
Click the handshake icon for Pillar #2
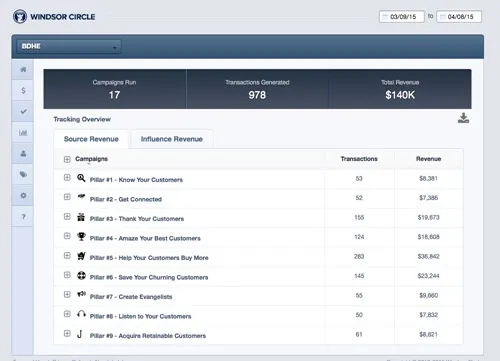tap(81, 196)
